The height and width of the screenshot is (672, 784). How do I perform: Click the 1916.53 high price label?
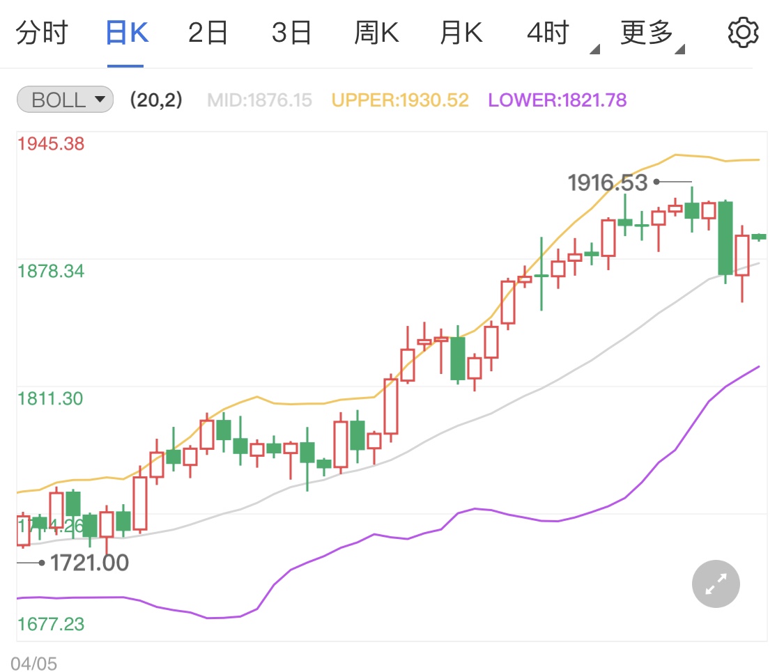point(608,183)
